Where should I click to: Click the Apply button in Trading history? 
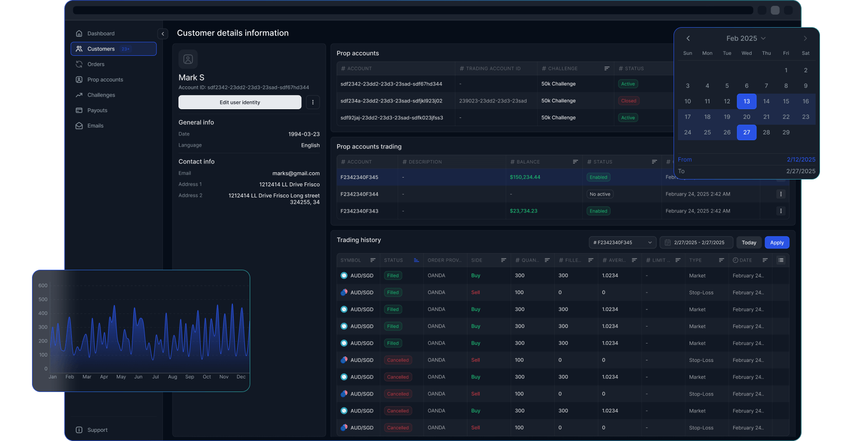tap(777, 242)
